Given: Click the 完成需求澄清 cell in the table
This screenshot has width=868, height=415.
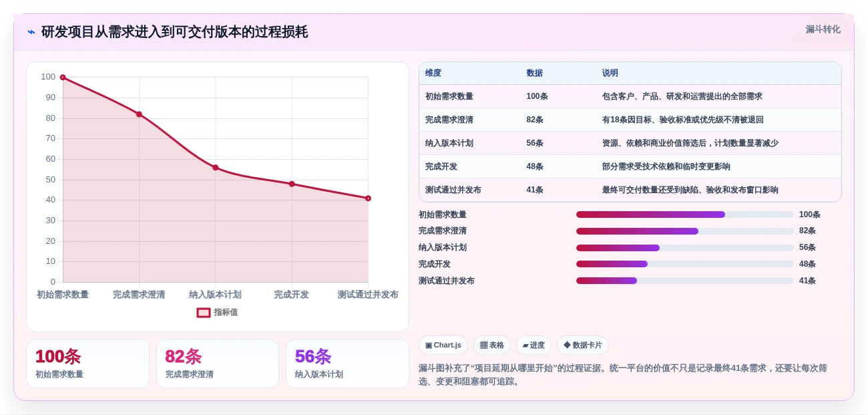Looking at the screenshot, I should [x=449, y=120].
